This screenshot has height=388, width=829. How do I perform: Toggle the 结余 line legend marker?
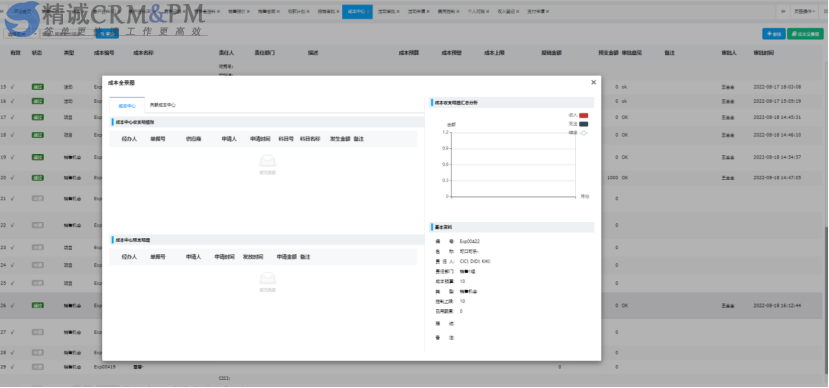tap(584, 133)
